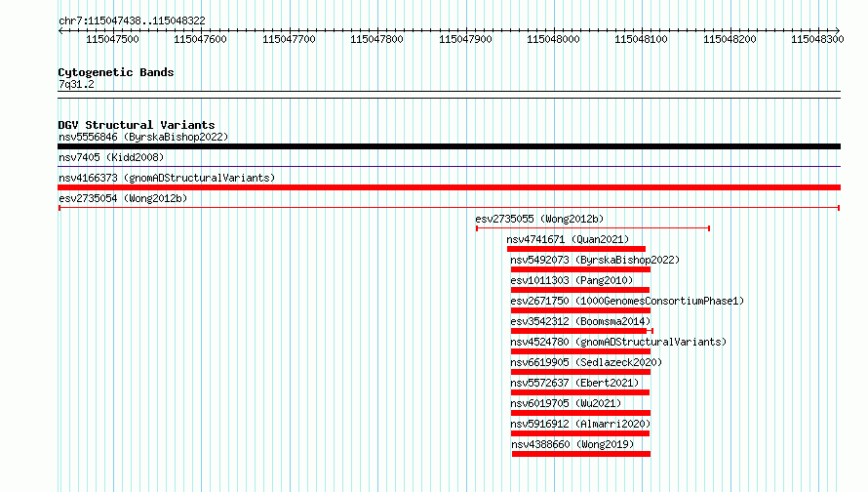
Task: Click the Cytogenetic Bands track title
Action: pyautogui.click(x=116, y=72)
